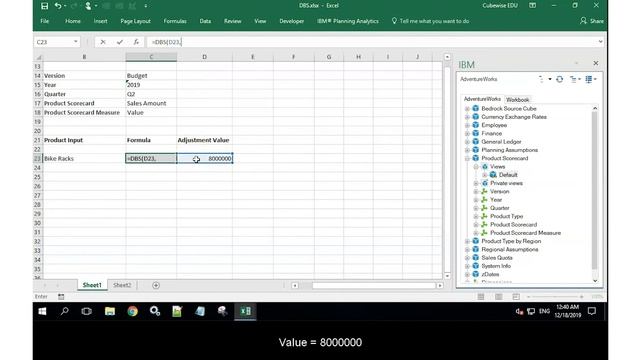Switch to the Home ribbon tab
This screenshot has width=640, height=360.
coord(73,21)
